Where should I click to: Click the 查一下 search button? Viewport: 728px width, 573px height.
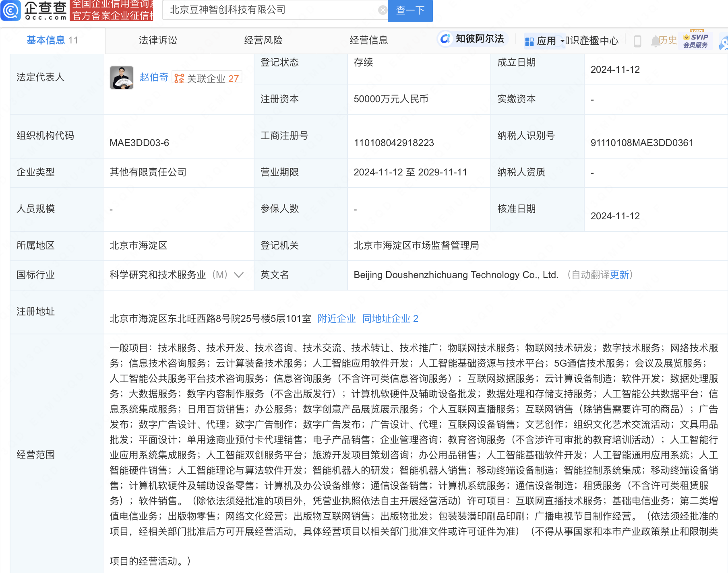point(410,10)
